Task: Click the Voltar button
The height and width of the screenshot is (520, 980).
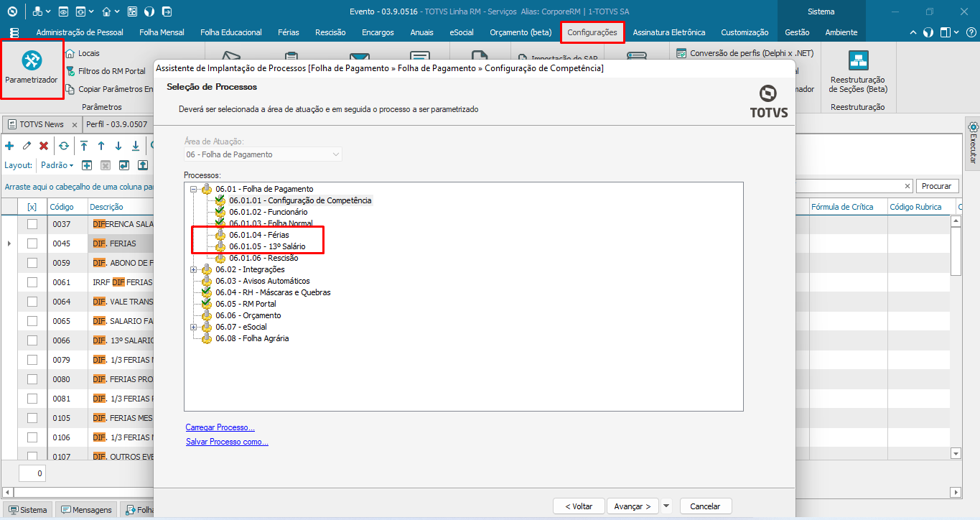Action: coord(579,506)
